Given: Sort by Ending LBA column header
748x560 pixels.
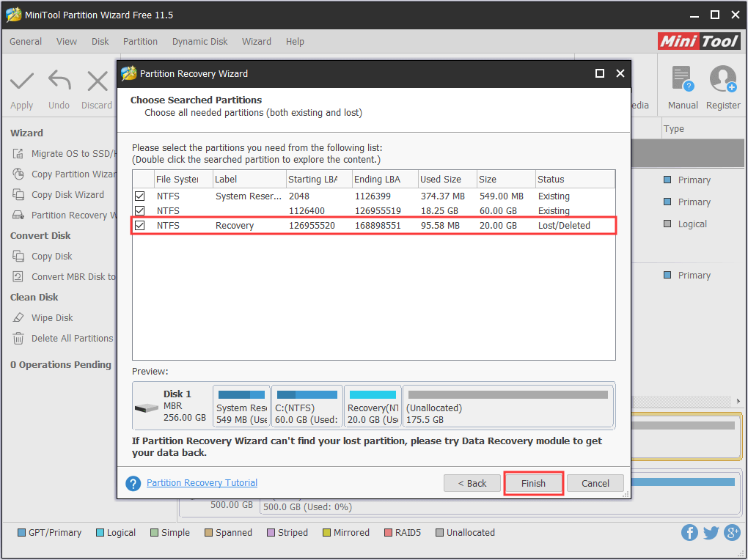Looking at the screenshot, I should coord(385,180).
